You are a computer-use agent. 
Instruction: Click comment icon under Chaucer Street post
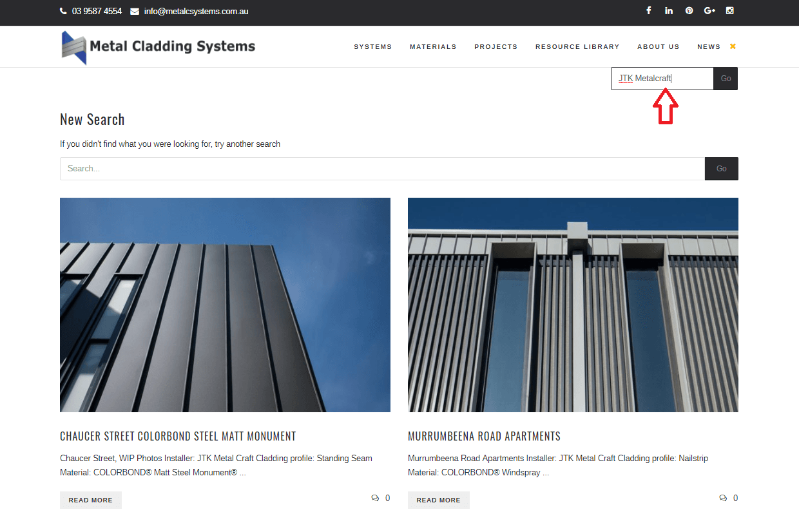(x=376, y=498)
